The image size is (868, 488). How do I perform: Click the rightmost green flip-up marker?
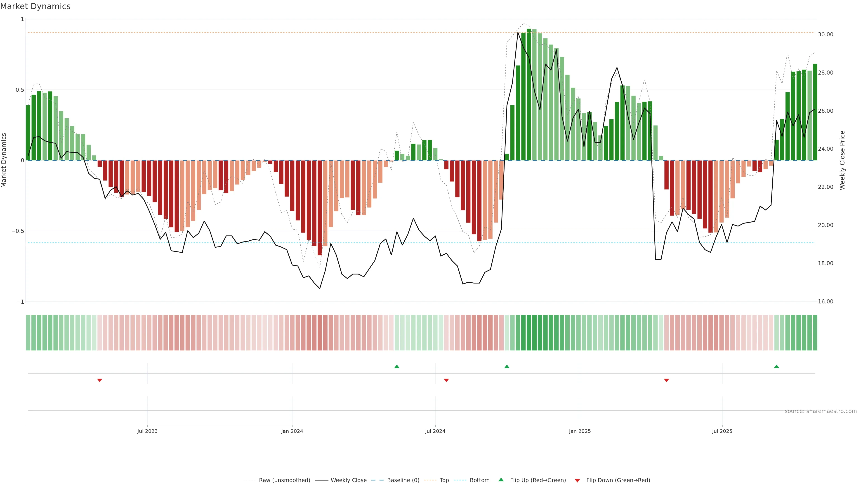(x=776, y=366)
